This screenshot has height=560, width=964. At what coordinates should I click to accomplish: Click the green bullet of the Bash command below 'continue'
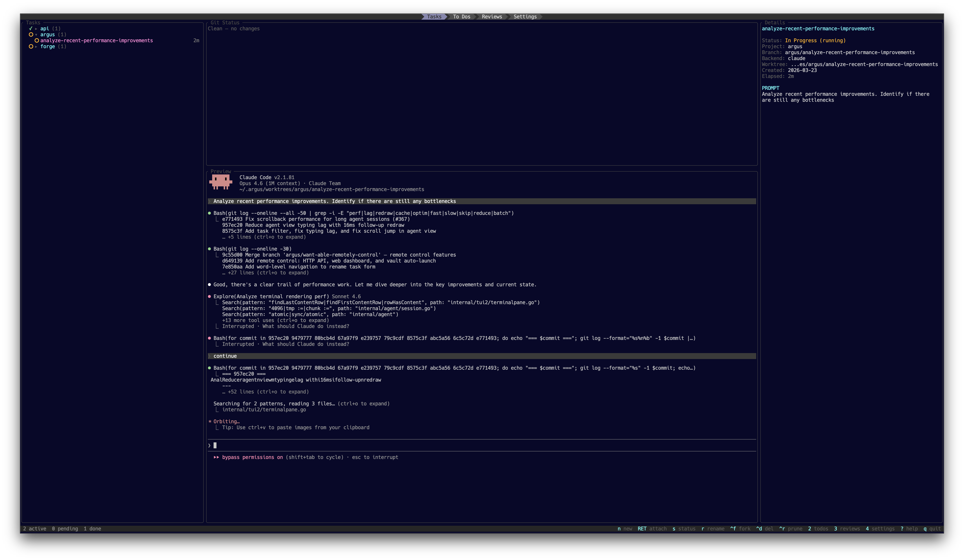pos(209,368)
